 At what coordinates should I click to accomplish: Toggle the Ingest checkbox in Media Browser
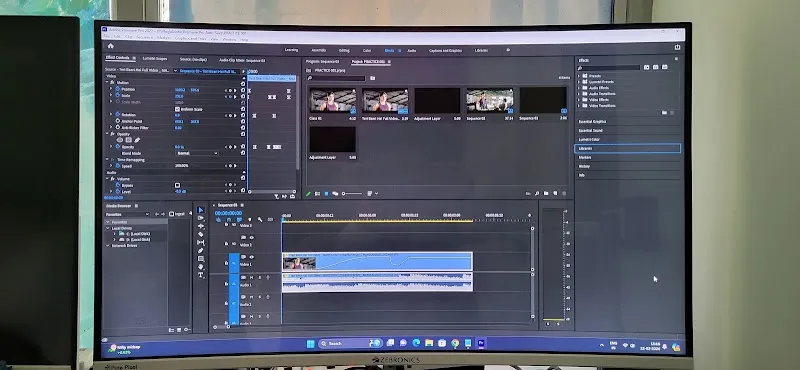click(x=172, y=214)
